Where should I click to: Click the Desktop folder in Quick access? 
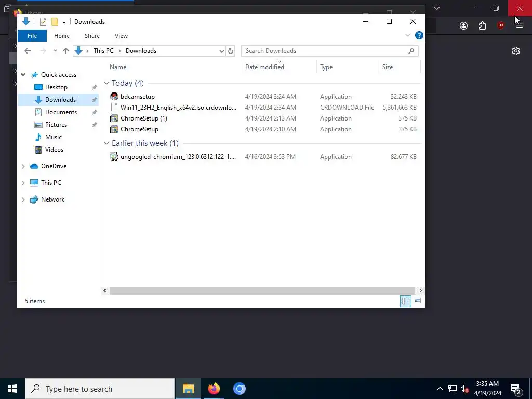coord(56,87)
